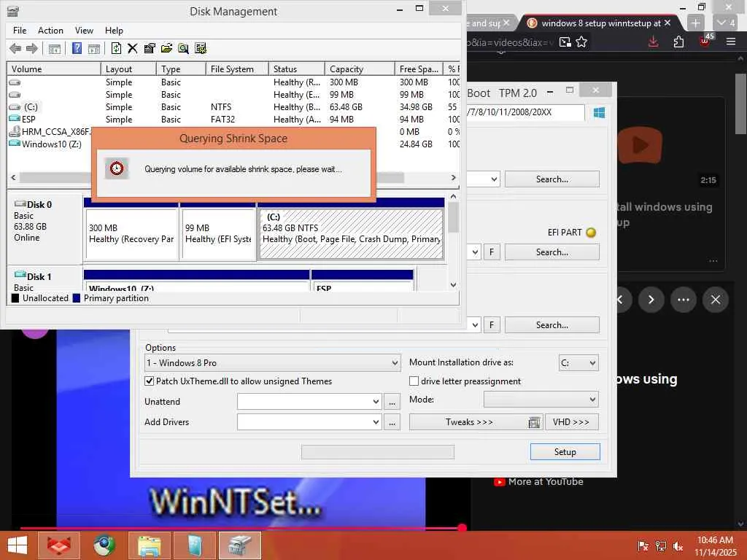This screenshot has height=560, width=747.
Task: Click the yellow EFI PART status indicator
Action: coord(591,233)
